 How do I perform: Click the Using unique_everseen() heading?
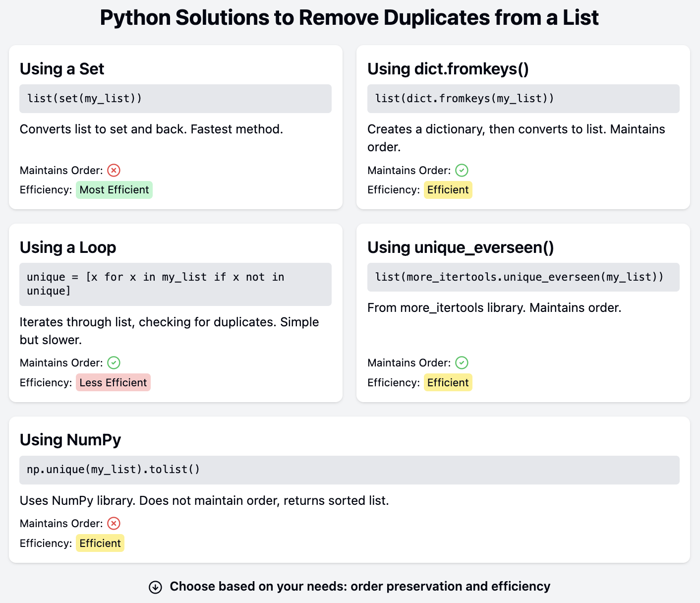[x=461, y=247]
